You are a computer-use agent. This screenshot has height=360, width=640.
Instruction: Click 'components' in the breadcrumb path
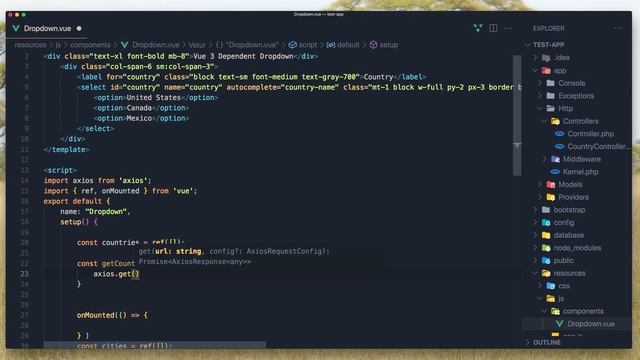[90, 44]
